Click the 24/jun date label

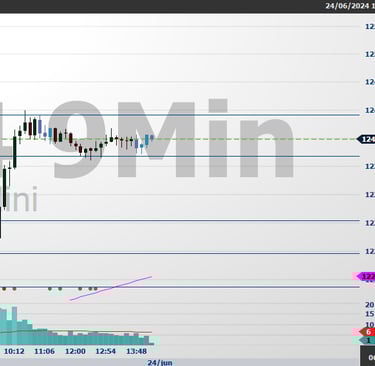pos(160,362)
